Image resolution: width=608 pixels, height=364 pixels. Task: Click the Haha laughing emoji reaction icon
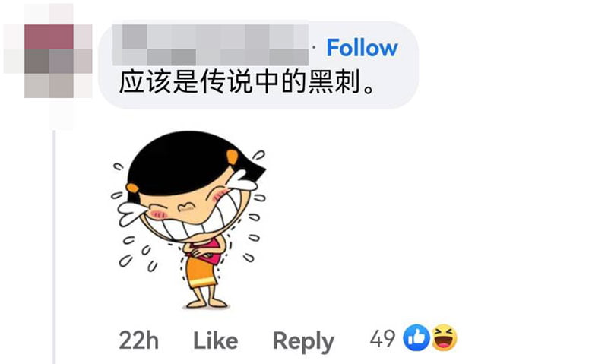pos(445,337)
